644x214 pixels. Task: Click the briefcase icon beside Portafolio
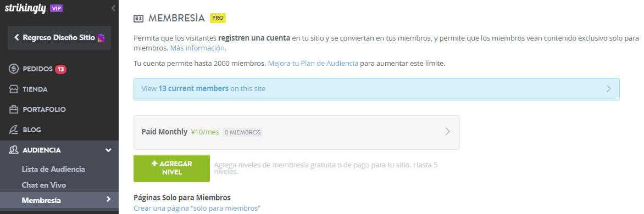(x=14, y=109)
